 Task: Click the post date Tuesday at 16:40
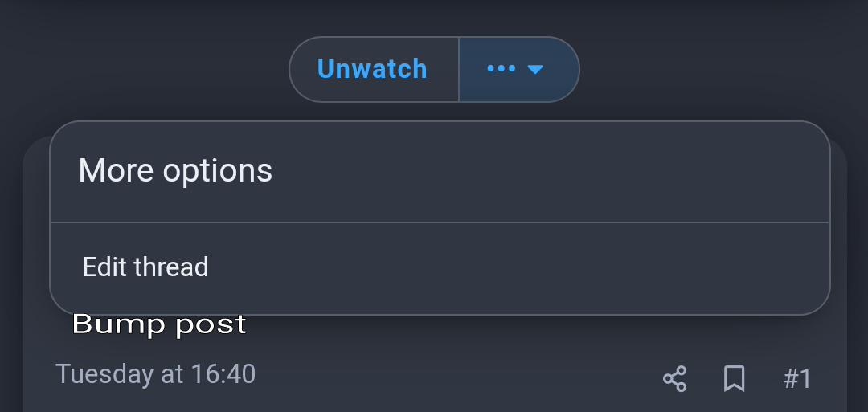point(156,373)
